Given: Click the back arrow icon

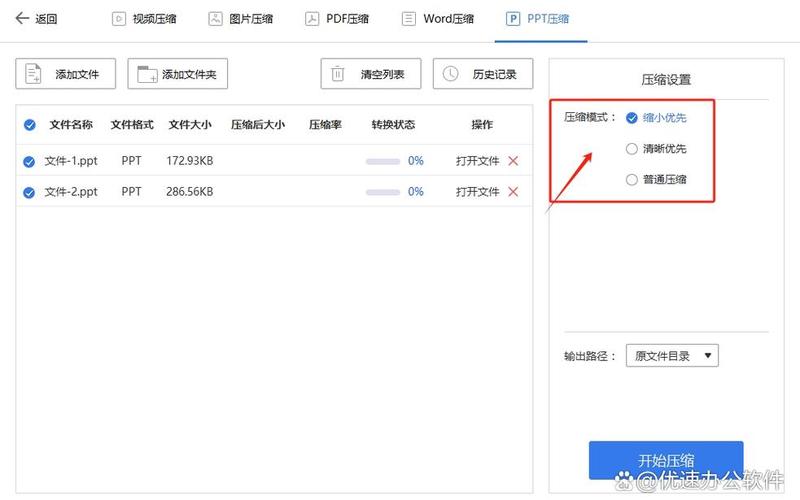Looking at the screenshot, I should 22,19.
